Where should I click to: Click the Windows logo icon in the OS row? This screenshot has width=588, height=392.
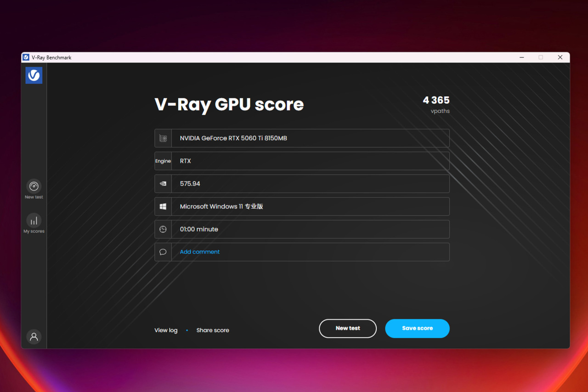pyautogui.click(x=163, y=206)
